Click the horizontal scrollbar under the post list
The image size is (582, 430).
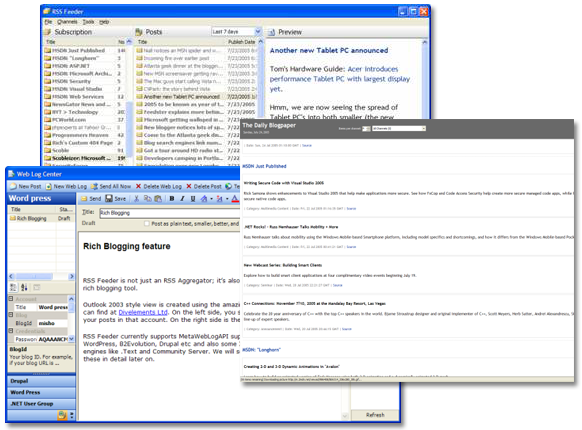click(x=41, y=276)
